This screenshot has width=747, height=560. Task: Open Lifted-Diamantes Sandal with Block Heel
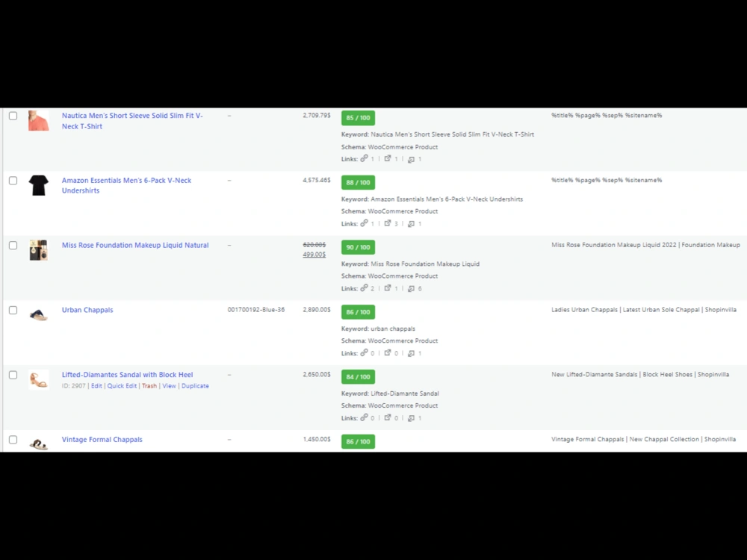coord(127,375)
